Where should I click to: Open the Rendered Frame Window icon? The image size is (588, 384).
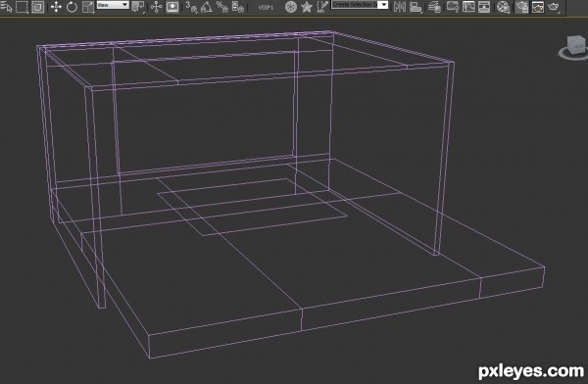538,7
